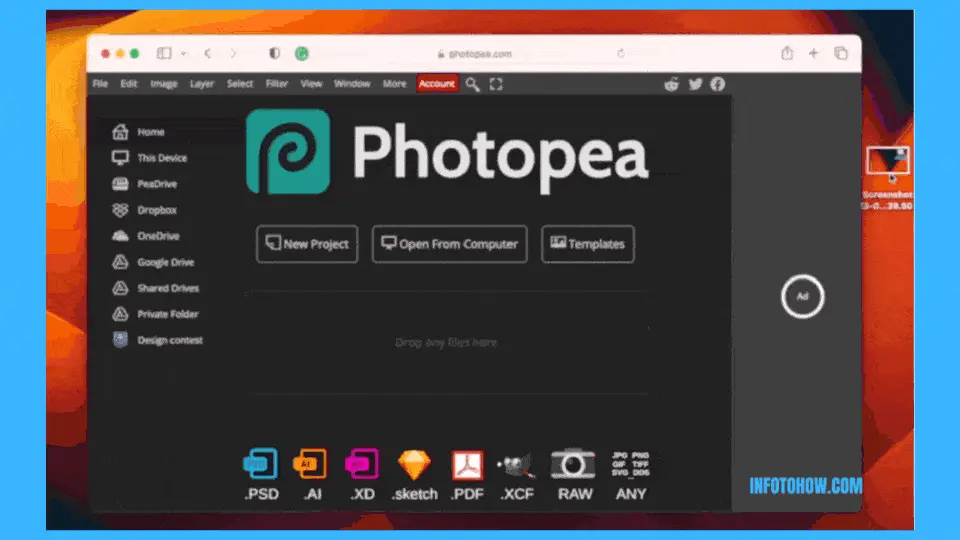Click the red Account button
Viewport: 960px width, 540px height.
click(x=437, y=83)
